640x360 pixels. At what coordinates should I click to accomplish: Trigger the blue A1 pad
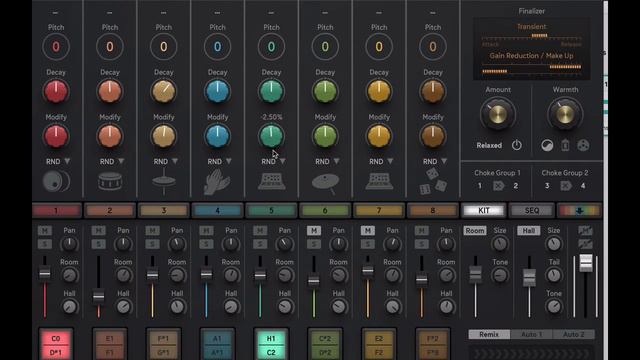(x=218, y=345)
